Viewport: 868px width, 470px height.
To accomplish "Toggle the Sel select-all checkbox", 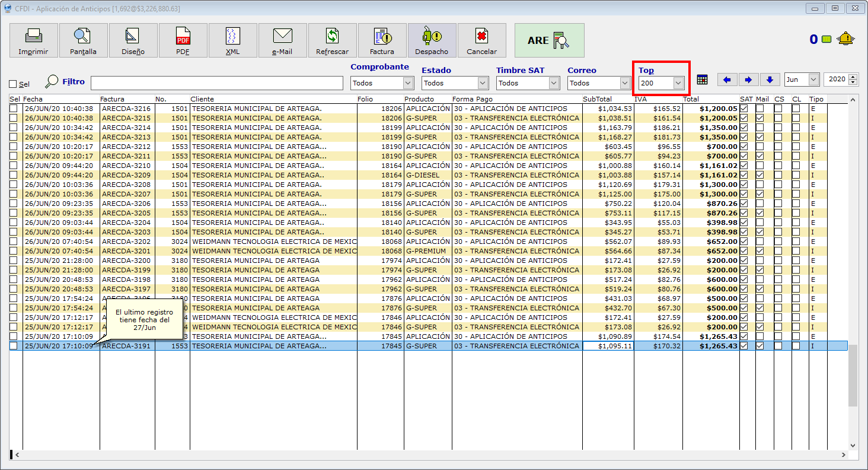I will tap(13, 84).
